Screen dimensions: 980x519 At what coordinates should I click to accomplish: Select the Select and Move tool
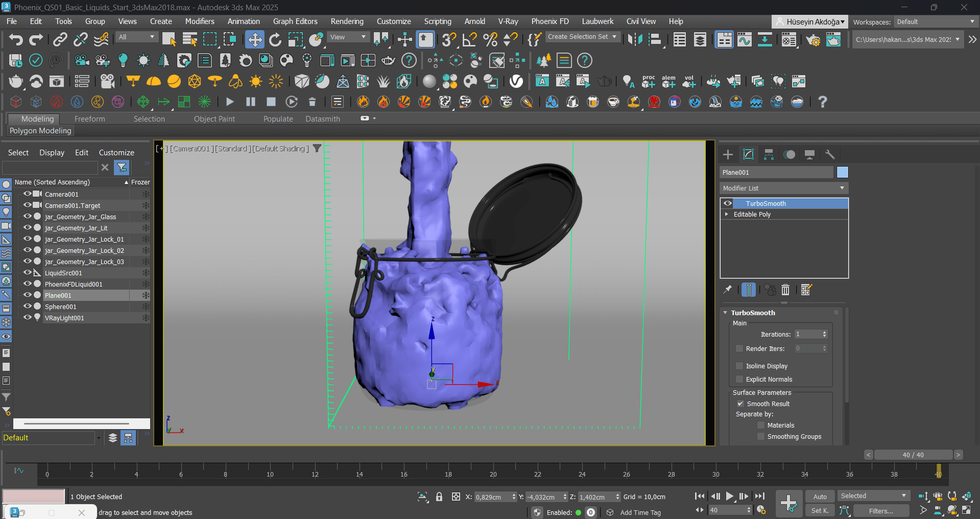click(255, 39)
